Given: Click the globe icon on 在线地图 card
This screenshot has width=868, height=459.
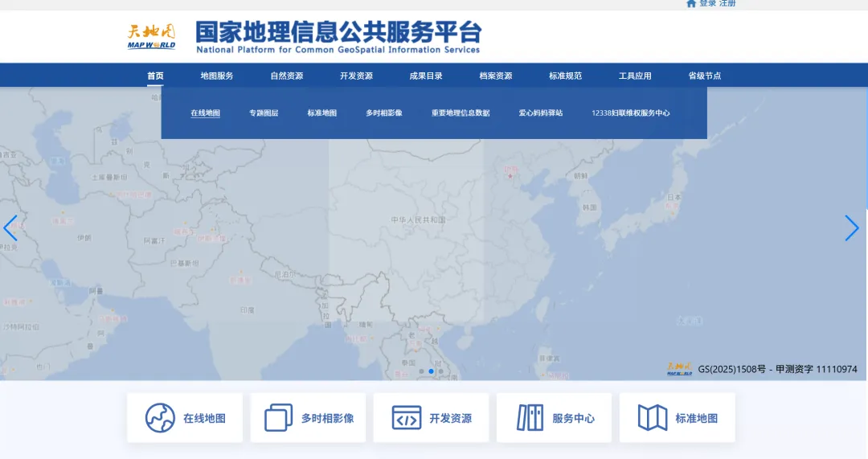Looking at the screenshot, I should 161,418.
